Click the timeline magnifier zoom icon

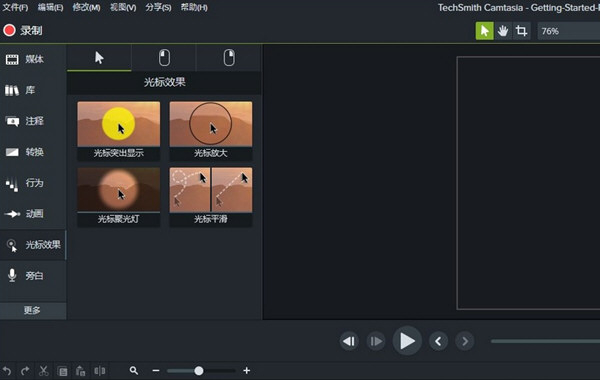pyautogui.click(x=134, y=370)
